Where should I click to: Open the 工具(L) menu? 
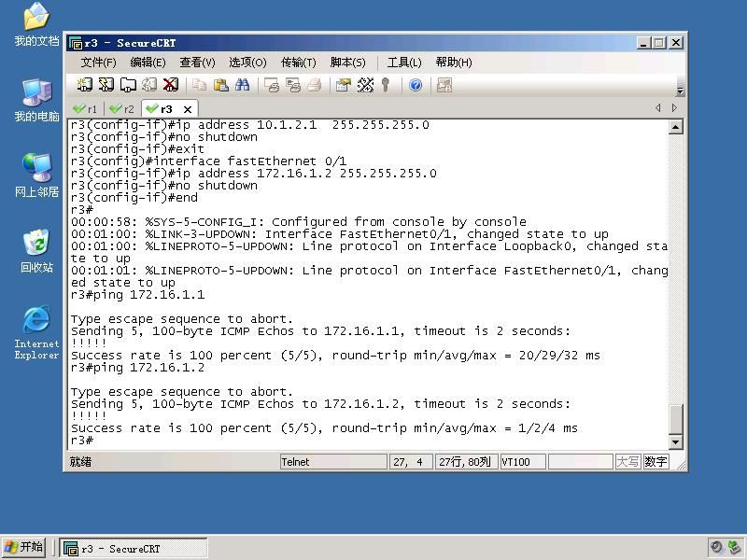[x=404, y=63]
